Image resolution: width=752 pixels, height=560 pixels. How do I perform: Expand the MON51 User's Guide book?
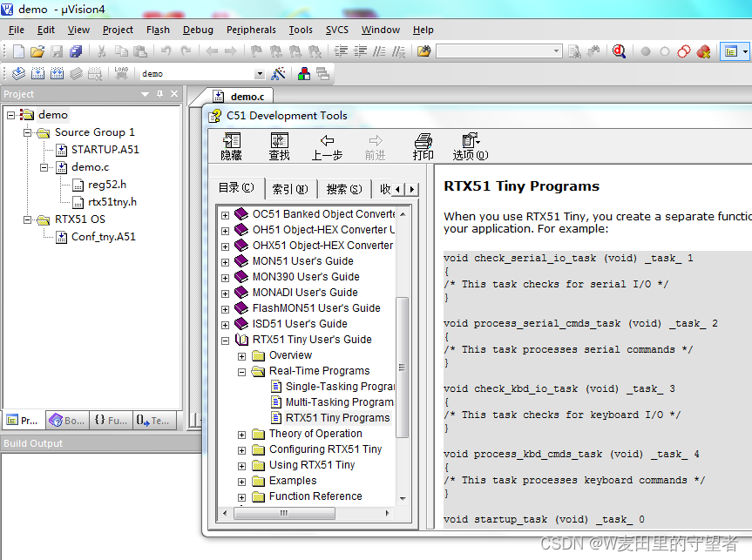[x=225, y=262]
